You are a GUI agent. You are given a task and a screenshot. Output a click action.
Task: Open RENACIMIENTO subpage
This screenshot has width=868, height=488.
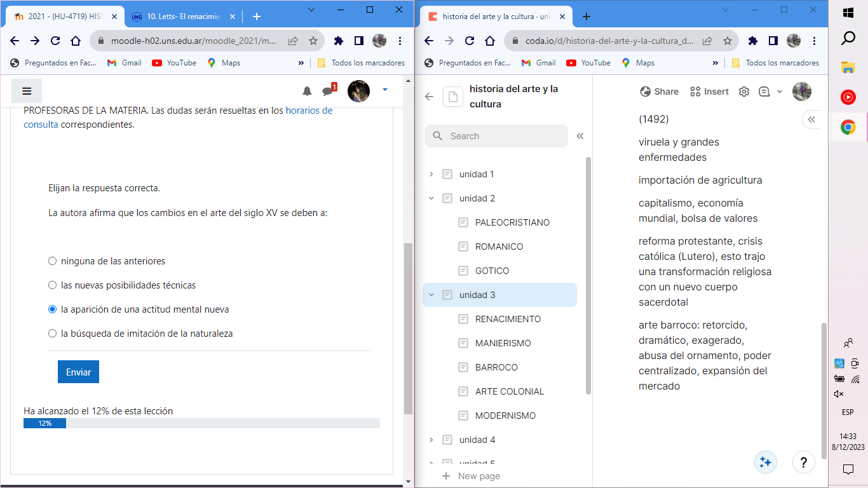point(508,319)
